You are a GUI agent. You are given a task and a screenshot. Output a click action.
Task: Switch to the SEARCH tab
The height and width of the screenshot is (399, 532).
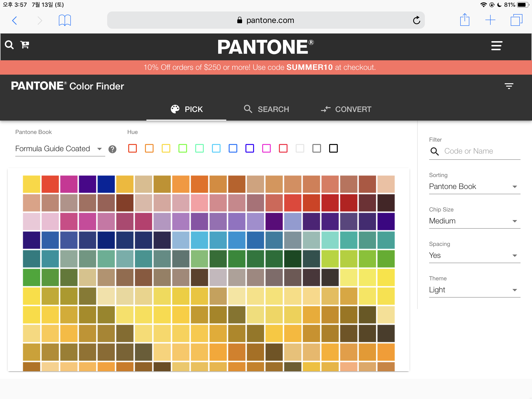coord(266,109)
